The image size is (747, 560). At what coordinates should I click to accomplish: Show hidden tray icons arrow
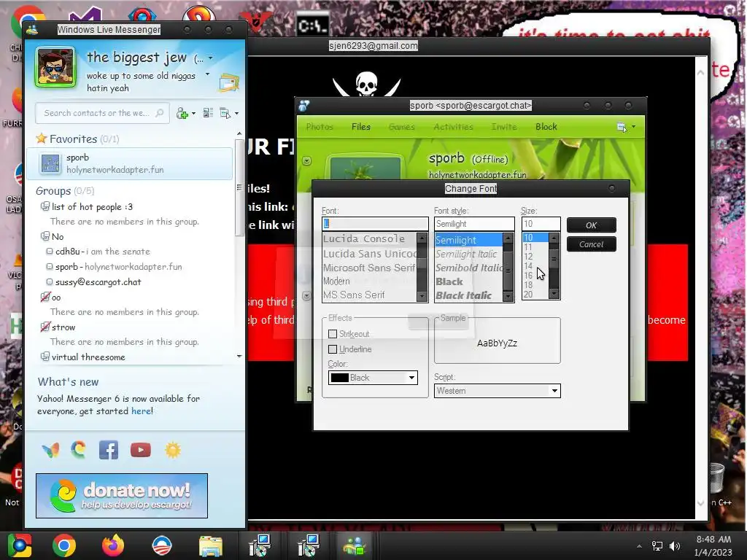click(x=639, y=546)
